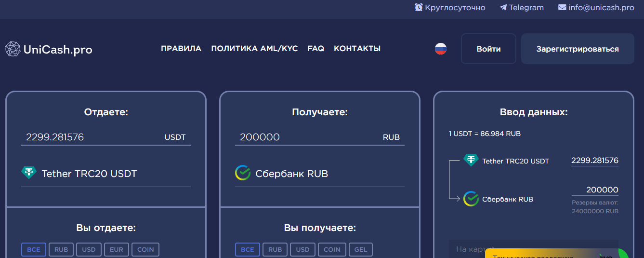Open Tether TRC20 USDT currency selector

point(106,174)
